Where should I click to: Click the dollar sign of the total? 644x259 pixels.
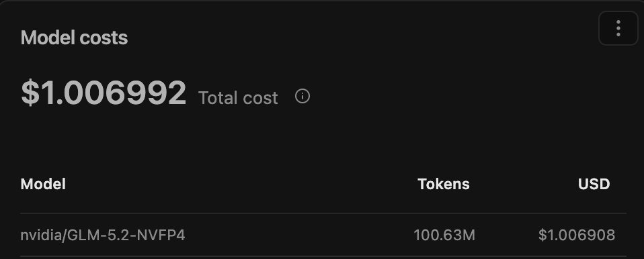[x=30, y=93]
